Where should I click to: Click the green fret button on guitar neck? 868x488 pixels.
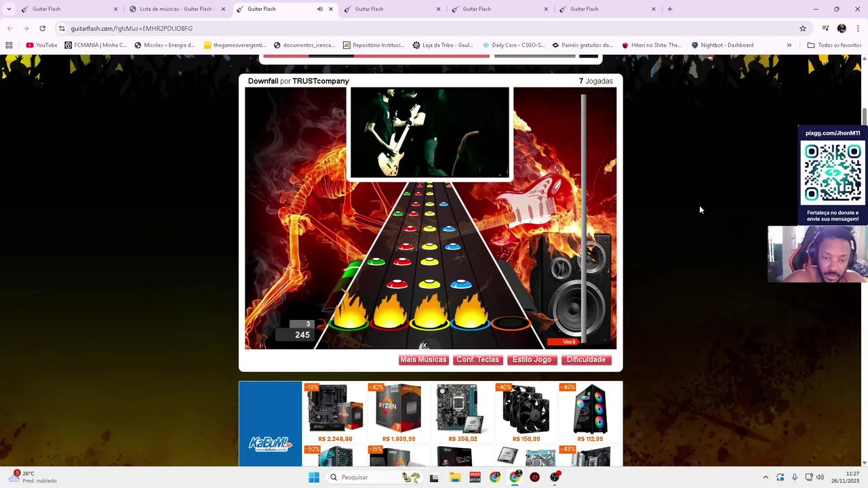348,323
